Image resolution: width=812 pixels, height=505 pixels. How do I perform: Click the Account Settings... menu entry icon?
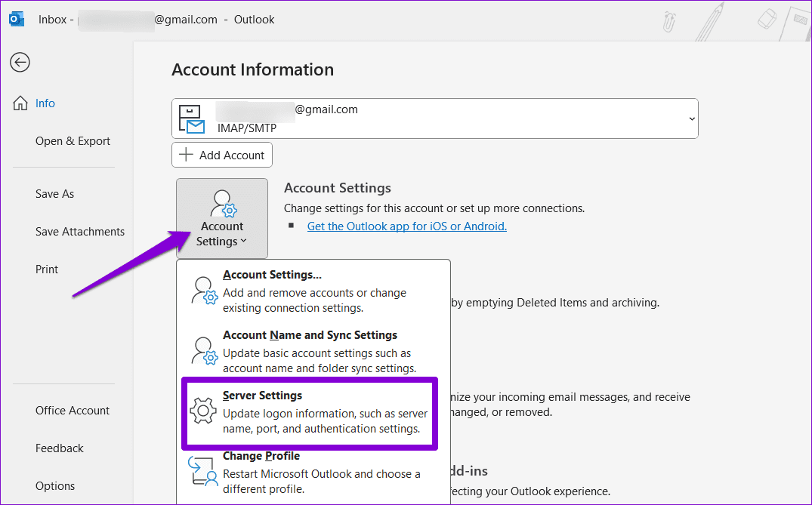pyautogui.click(x=204, y=292)
